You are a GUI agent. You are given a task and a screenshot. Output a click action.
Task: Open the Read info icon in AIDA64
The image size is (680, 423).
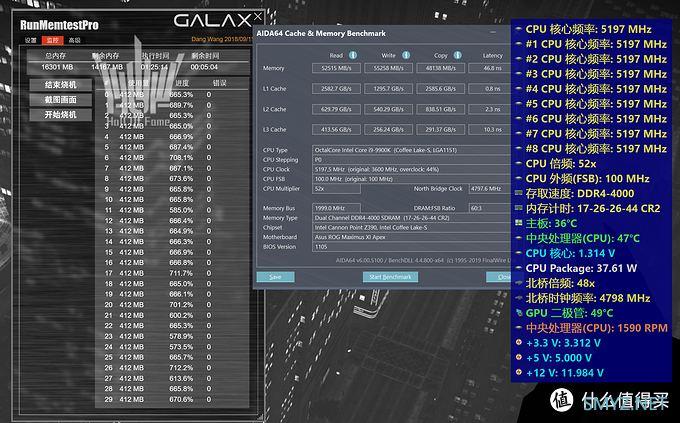pyautogui.click(x=353, y=55)
